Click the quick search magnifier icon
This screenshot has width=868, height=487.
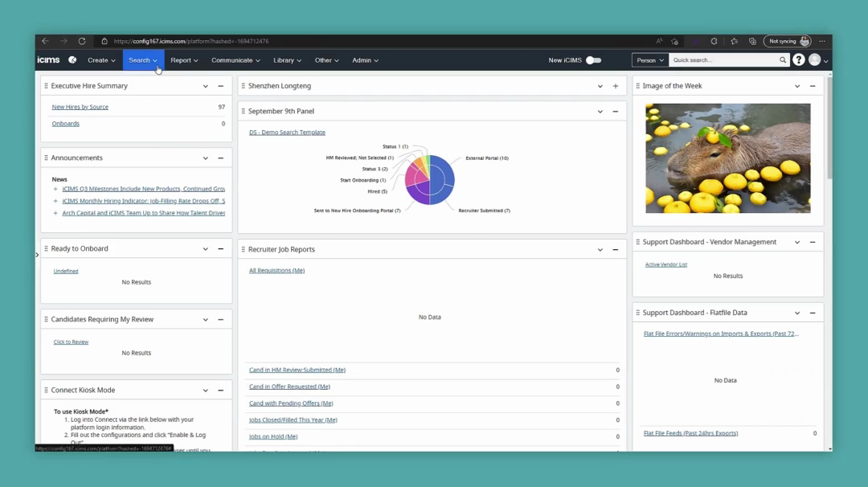pos(783,59)
